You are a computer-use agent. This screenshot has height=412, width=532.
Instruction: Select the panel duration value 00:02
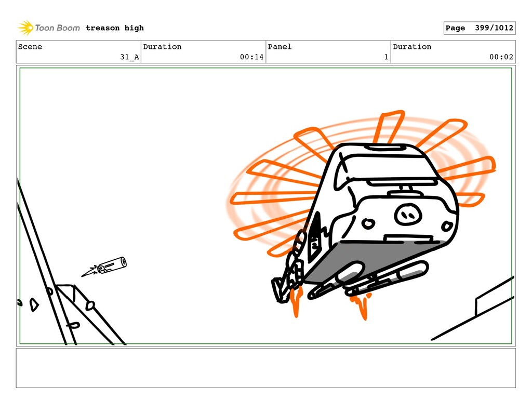[x=501, y=57]
